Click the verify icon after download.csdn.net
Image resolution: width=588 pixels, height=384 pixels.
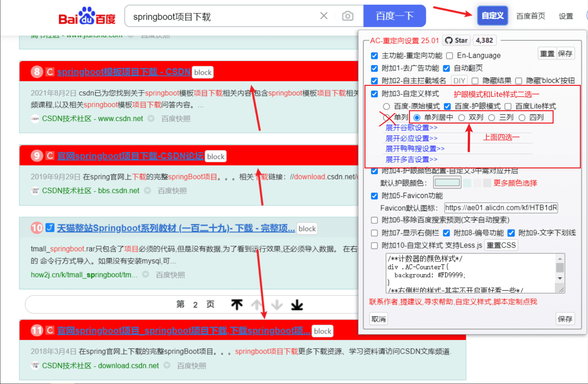[167, 365]
